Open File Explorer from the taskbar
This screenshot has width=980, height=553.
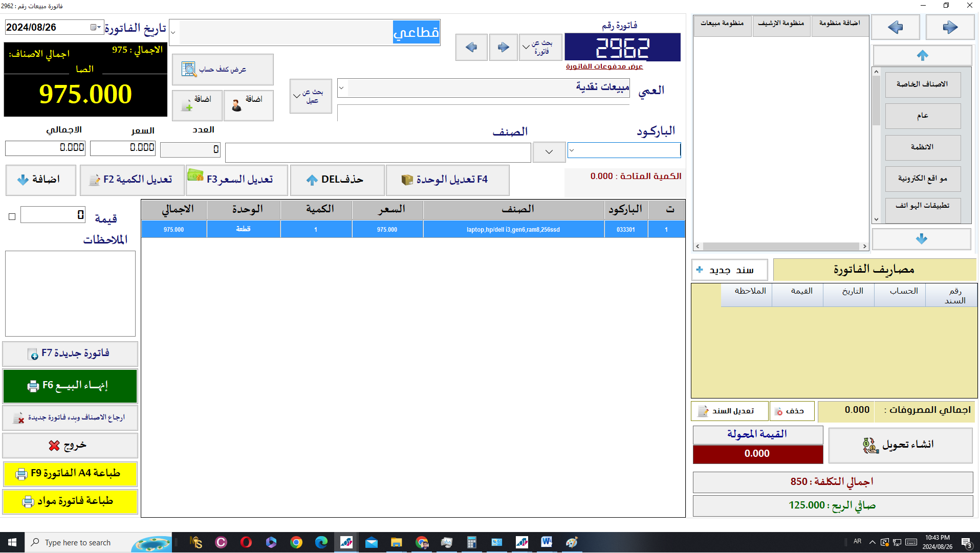(x=396, y=542)
